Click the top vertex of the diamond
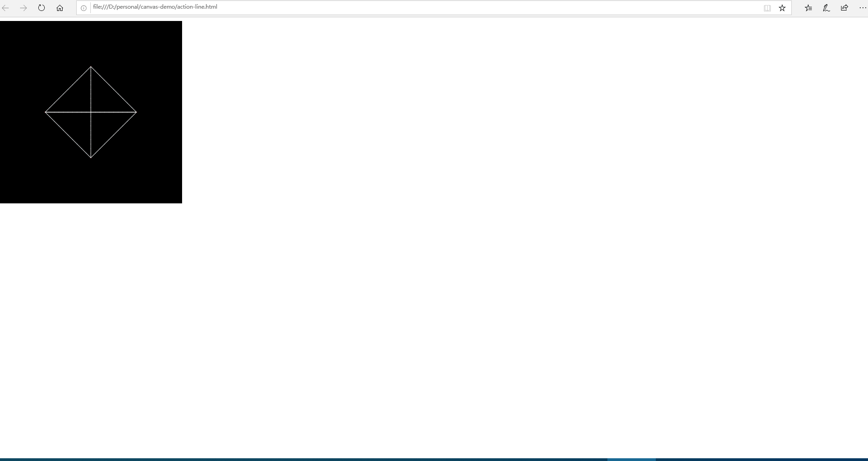The height and width of the screenshot is (461, 868). 91,67
